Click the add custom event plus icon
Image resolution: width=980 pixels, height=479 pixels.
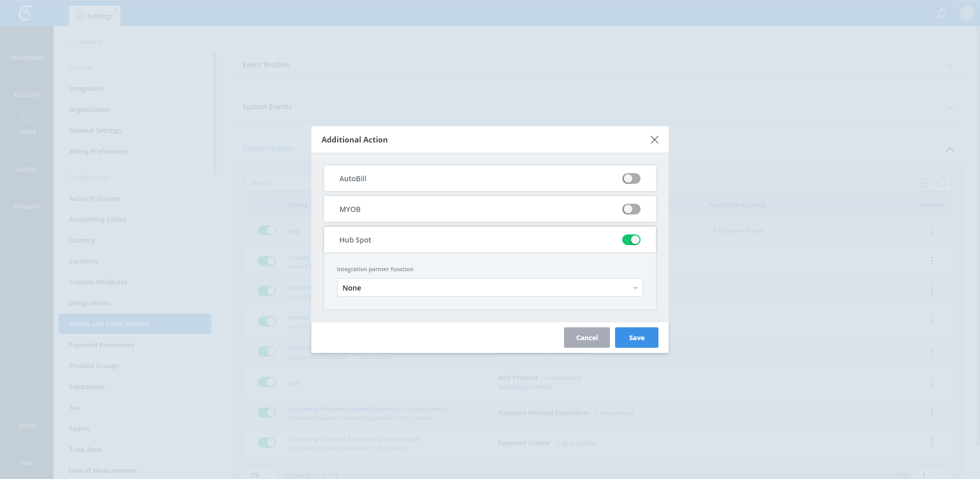tap(923, 183)
